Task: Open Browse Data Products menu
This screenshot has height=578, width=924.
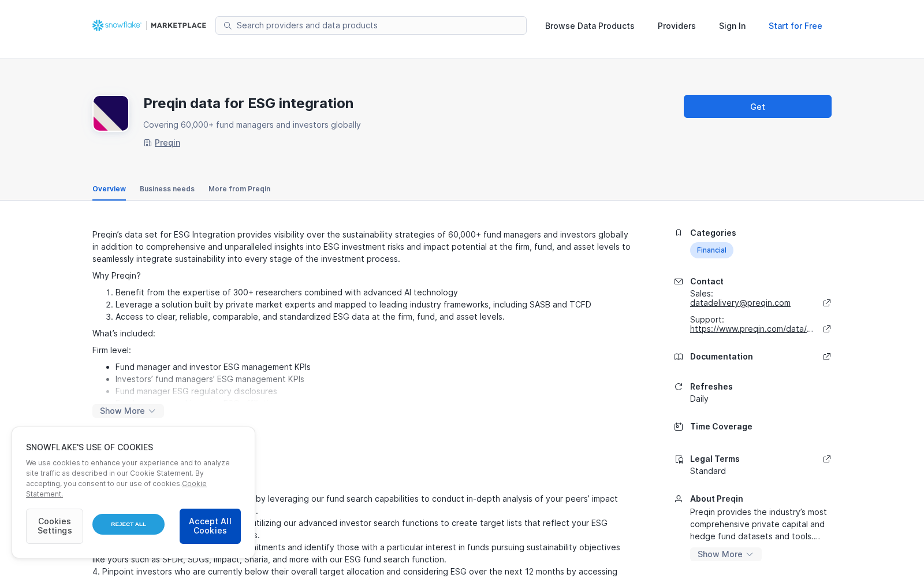Action: point(590,26)
